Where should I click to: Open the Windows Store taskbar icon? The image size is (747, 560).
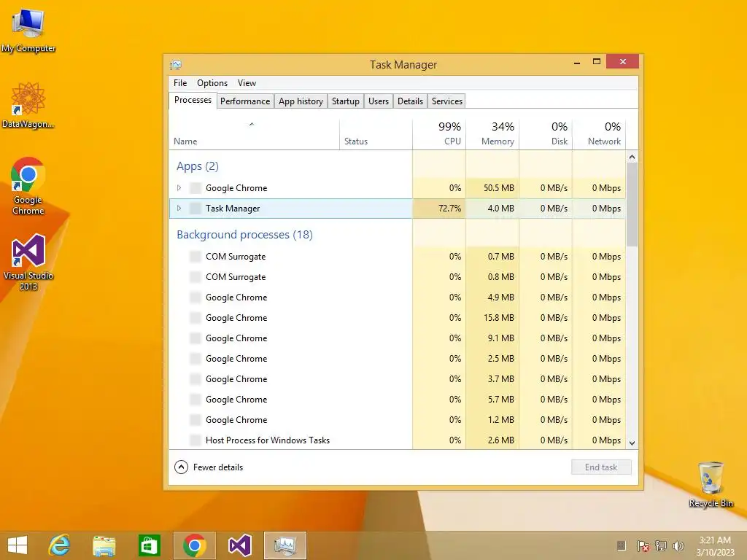pos(149,545)
